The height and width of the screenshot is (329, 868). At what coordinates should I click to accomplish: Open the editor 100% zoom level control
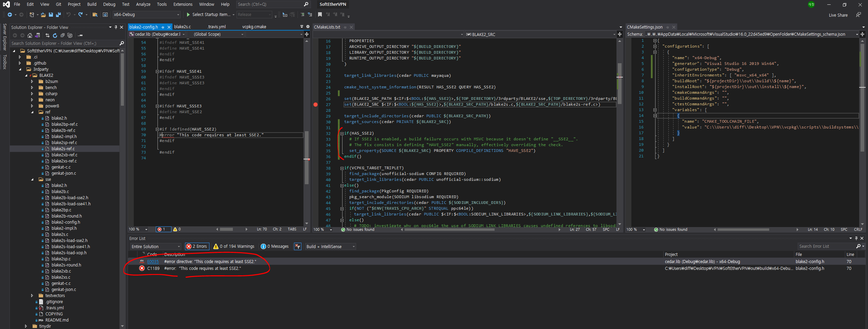click(137, 229)
